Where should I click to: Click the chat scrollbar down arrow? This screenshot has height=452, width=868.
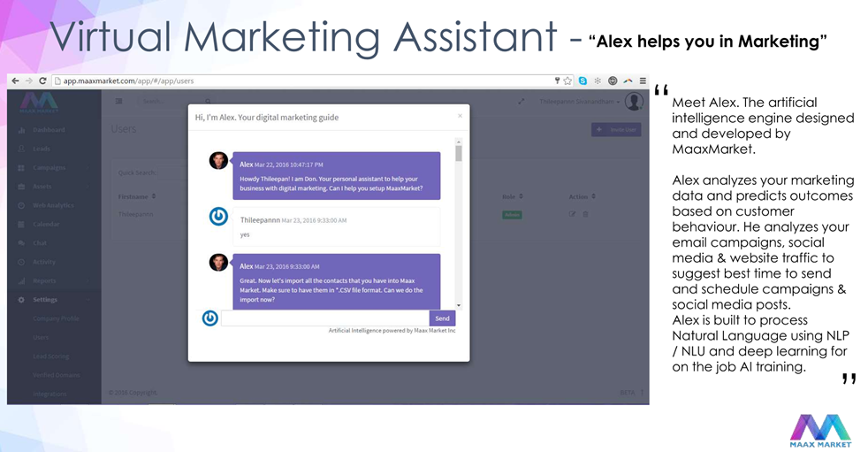click(459, 305)
